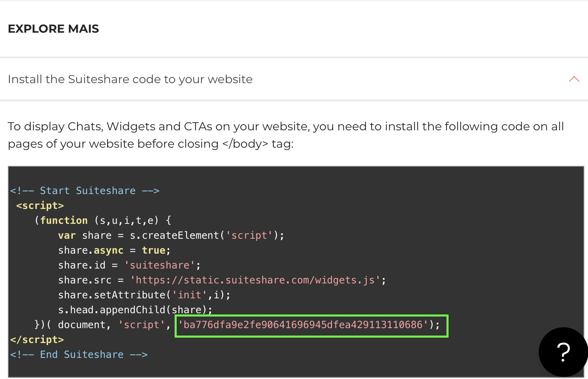The height and width of the screenshot is (379, 588).
Task: Click the 'var share = s.createElement' line
Action: (x=171, y=235)
